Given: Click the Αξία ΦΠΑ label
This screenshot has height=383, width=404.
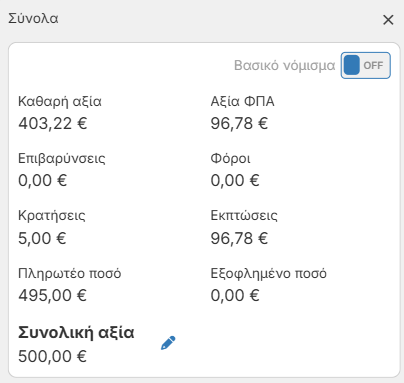Looking at the screenshot, I should coord(242,101).
